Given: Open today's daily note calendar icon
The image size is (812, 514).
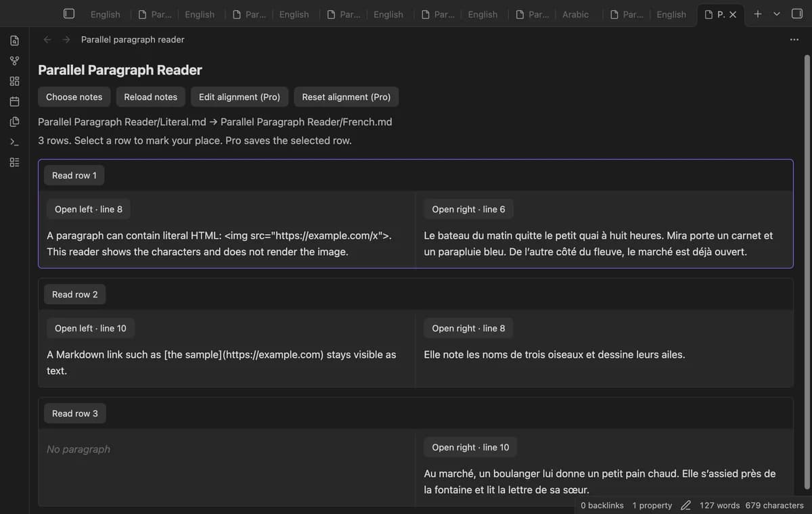Looking at the screenshot, I should coord(14,101).
